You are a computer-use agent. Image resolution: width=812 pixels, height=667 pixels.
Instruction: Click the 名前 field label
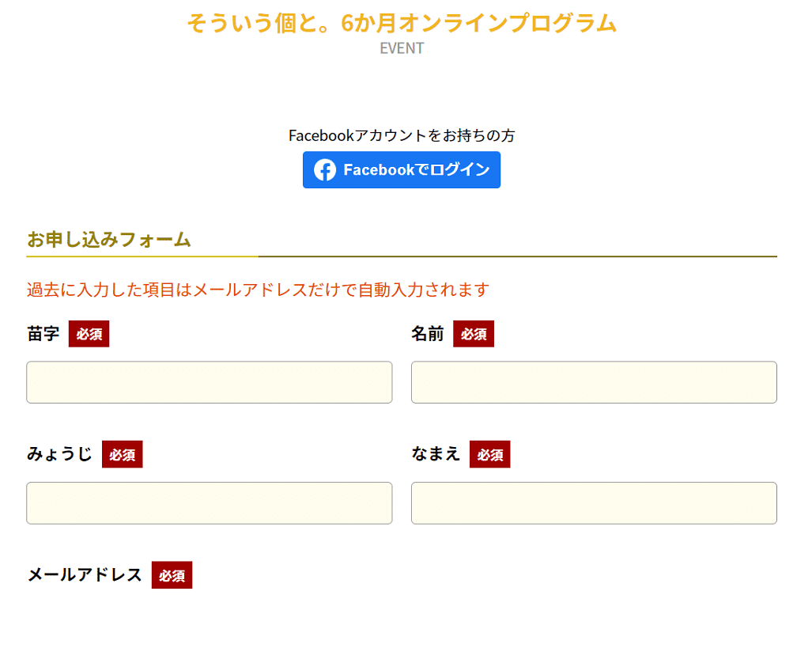[428, 334]
